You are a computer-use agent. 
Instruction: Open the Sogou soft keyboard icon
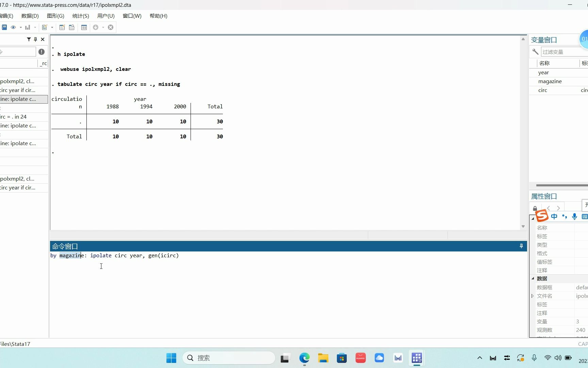pyautogui.click(x=585, y=216)
